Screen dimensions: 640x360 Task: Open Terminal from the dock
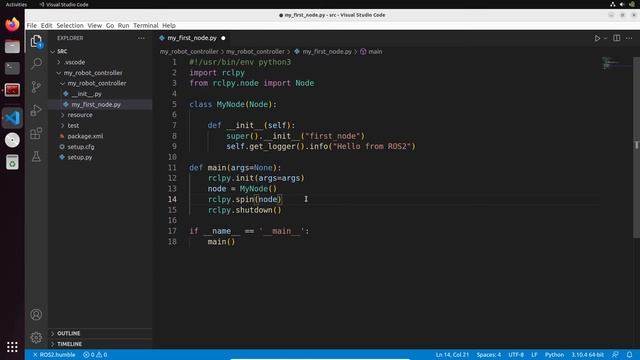[x=12, y=68]
